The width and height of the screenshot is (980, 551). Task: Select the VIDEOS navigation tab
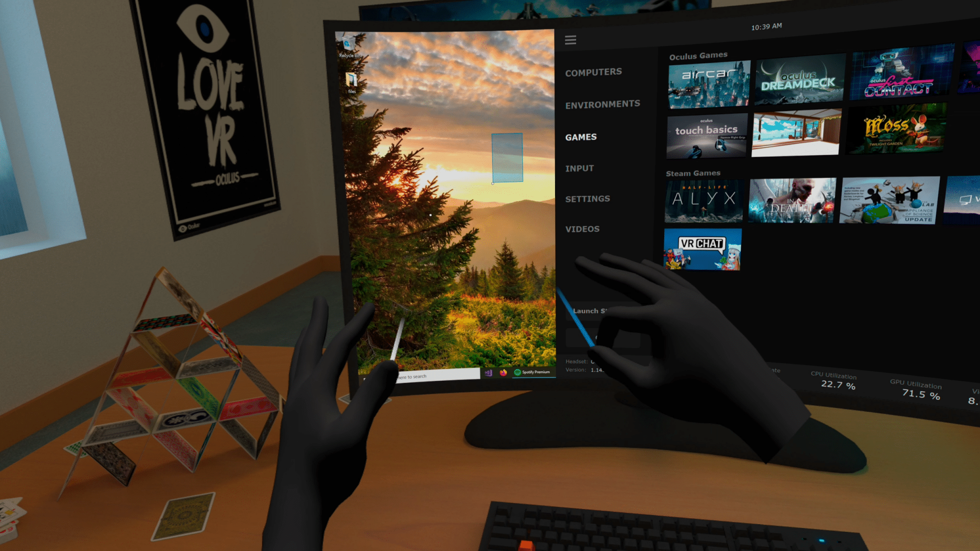[581, 230]
